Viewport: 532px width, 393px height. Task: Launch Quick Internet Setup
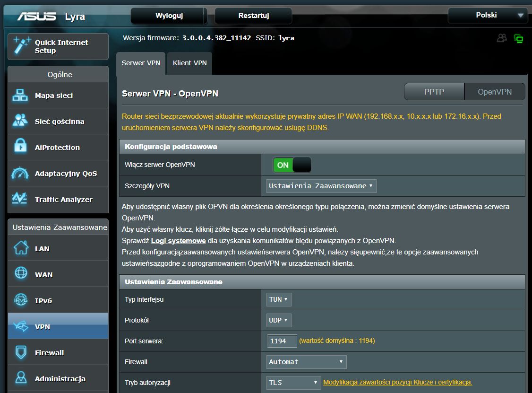[x=58, y=46]
